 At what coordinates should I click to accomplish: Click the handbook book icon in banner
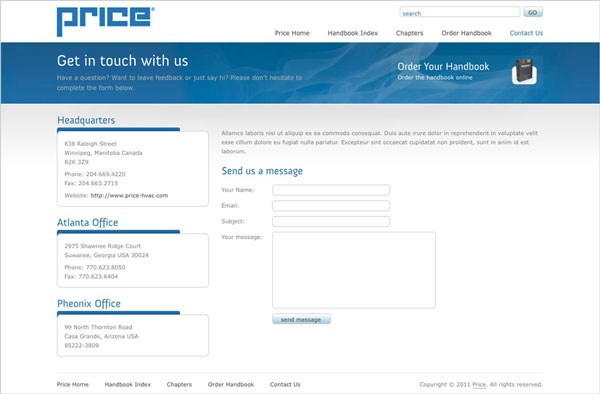[x=524, y=72]
